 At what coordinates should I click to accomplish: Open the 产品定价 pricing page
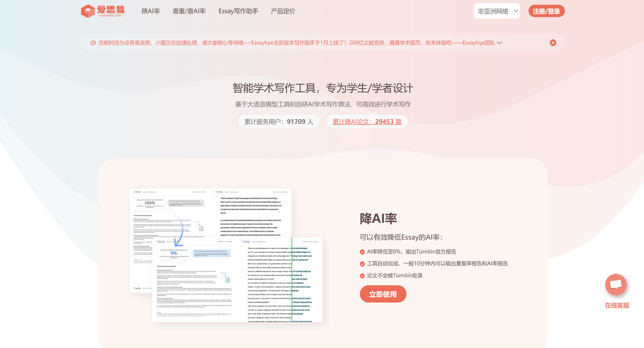click(283, 11)
